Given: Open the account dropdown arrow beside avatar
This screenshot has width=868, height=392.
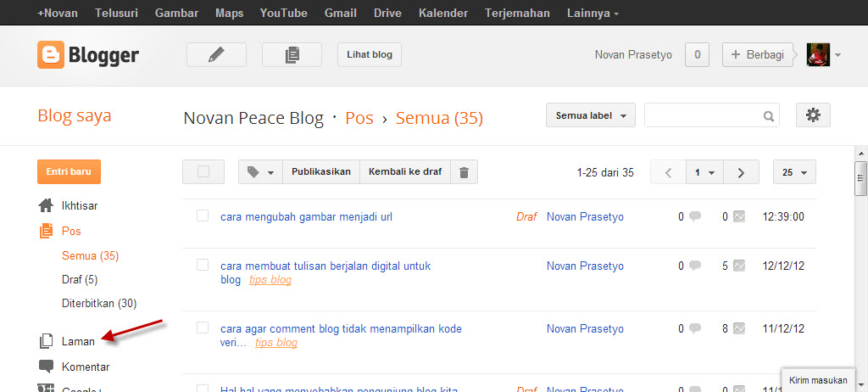Looking at the screenshot, I should click(x=837, y=55).
